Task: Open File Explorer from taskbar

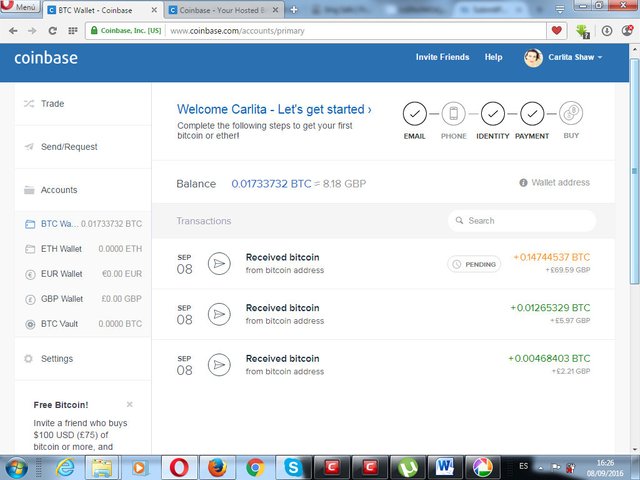Action: [102, 468]
